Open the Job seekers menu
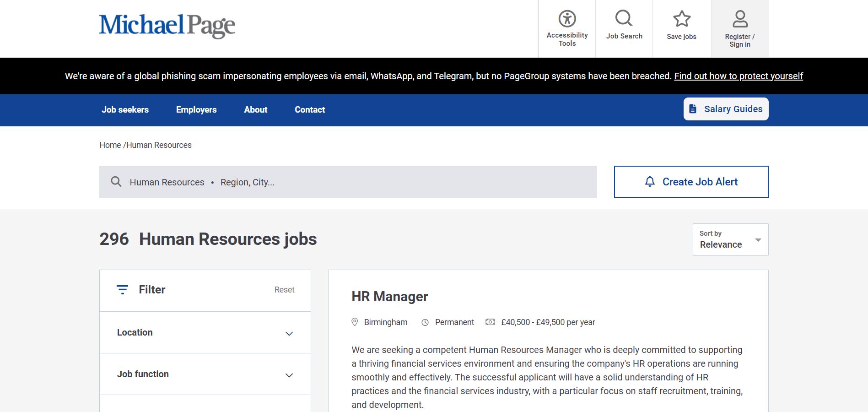 click(x=125, y=109)
